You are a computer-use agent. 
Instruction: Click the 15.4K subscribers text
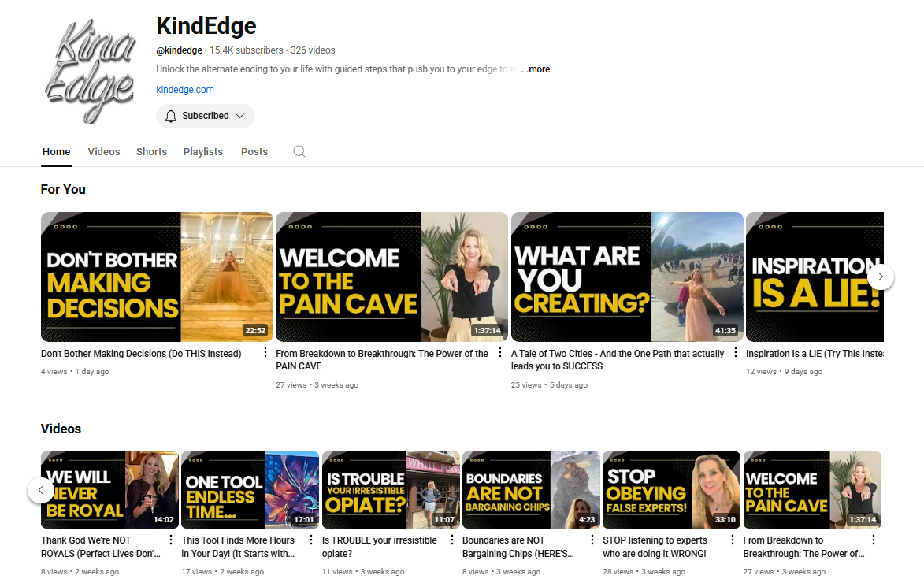[247, 50]
